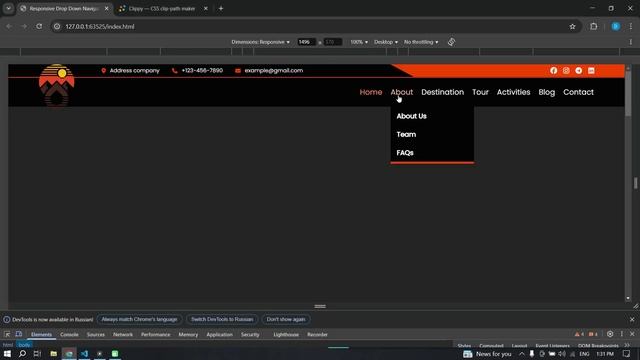This screenshot has height=360, width=640.
Task: Select About Us in the dropdown menu
Action: coord(411,116)
